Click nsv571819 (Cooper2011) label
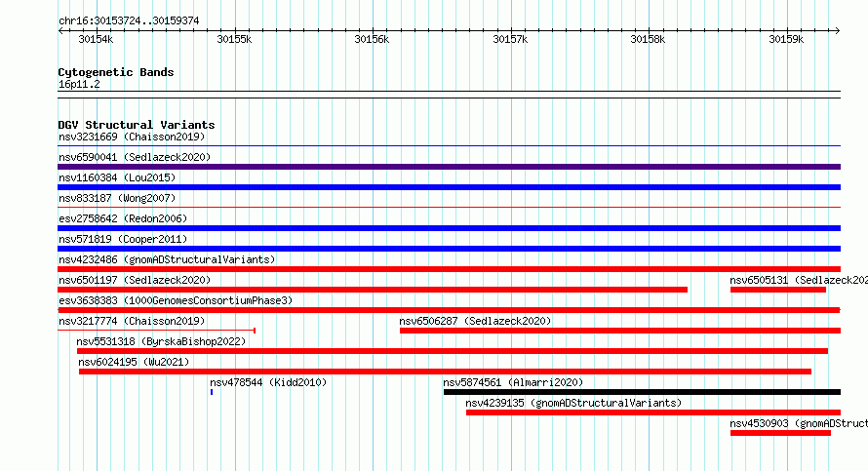The width and height of the screenshot is (868, 471). pos(123,239)
